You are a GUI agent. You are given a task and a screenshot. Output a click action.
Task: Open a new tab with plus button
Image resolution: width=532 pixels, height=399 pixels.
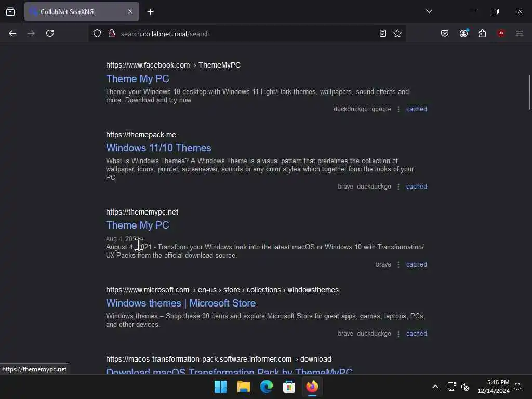(x=151, y=12)
